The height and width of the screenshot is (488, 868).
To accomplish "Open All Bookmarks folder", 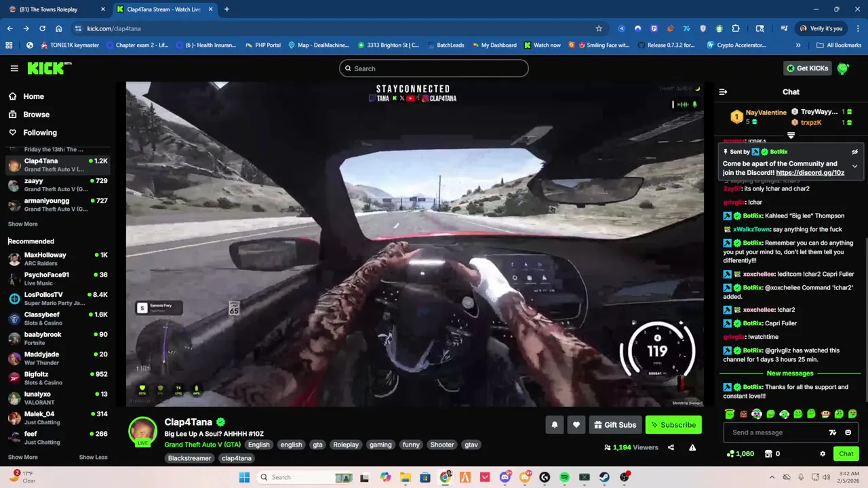I will pos(838,45).
